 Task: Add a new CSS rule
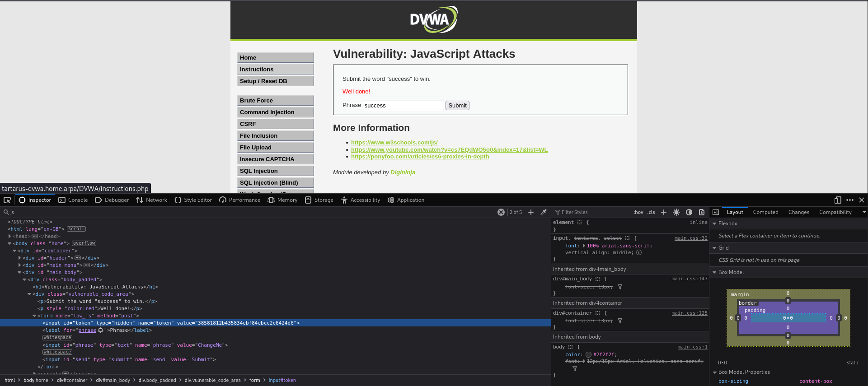[x=663, y=212]
